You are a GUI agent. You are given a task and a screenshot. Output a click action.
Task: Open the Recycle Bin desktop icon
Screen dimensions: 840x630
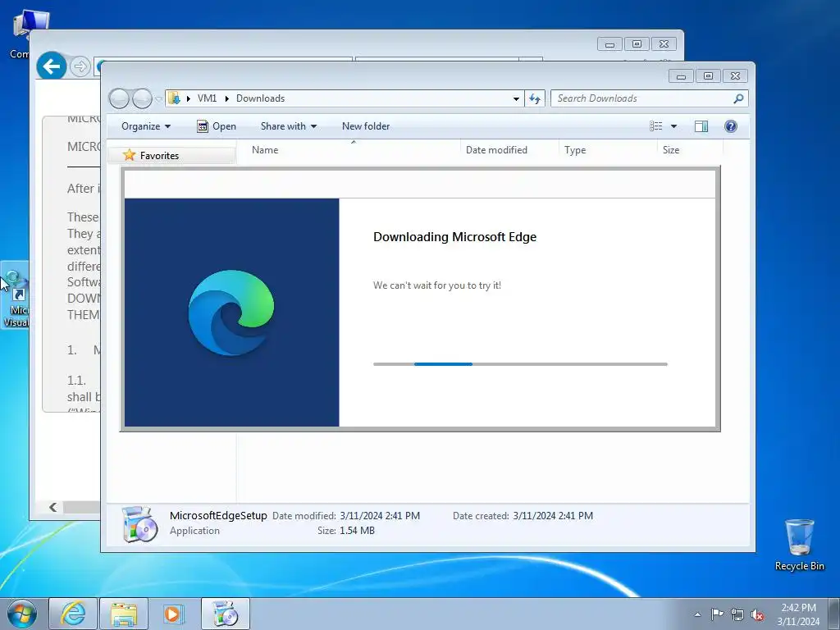(799, 545)
